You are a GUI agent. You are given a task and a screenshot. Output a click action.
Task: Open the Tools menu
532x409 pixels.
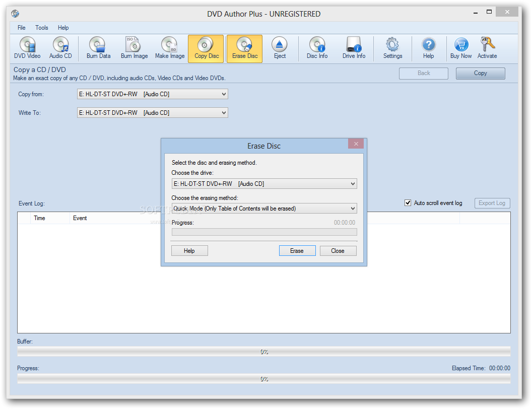(42, 28)
